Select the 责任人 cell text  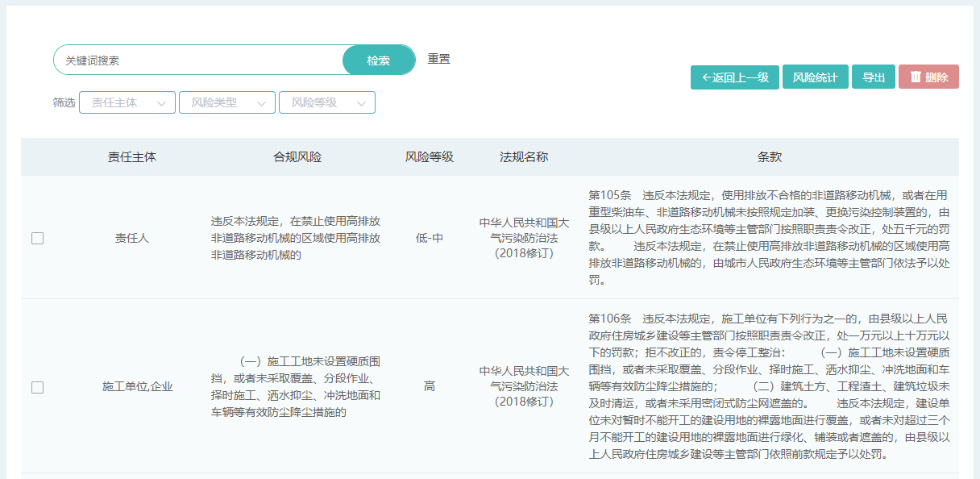point(132,238)
